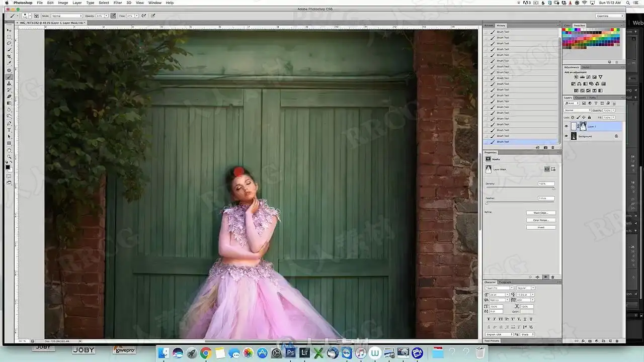
Task: Open brush Mode dropdown in options bar
Action: click(66, 16)
